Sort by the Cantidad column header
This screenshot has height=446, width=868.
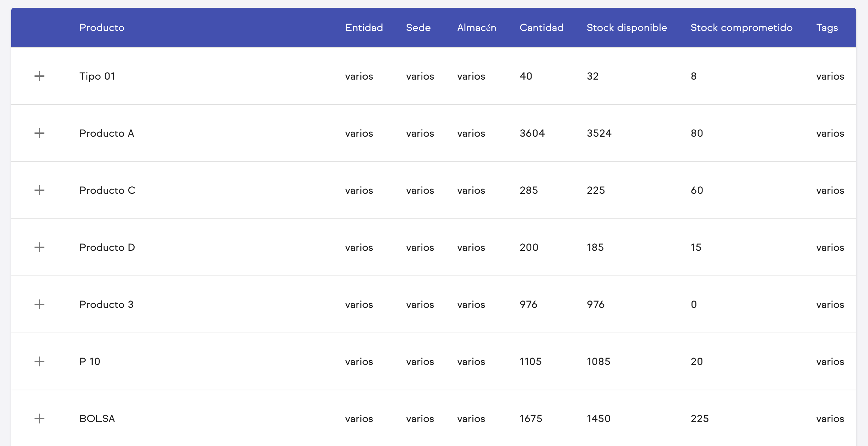[x=541, y=27]
